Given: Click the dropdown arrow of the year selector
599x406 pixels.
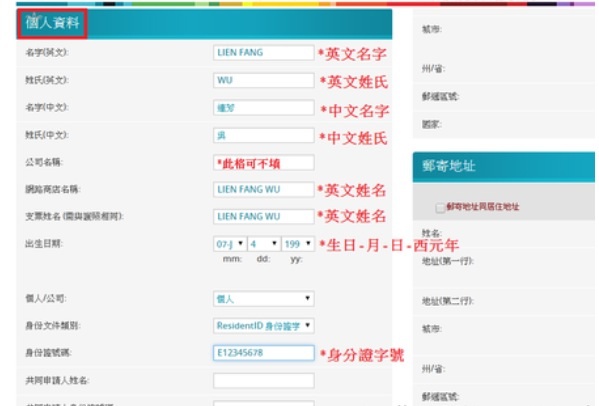Looking at the screenshot, I should tap(308, 243).
